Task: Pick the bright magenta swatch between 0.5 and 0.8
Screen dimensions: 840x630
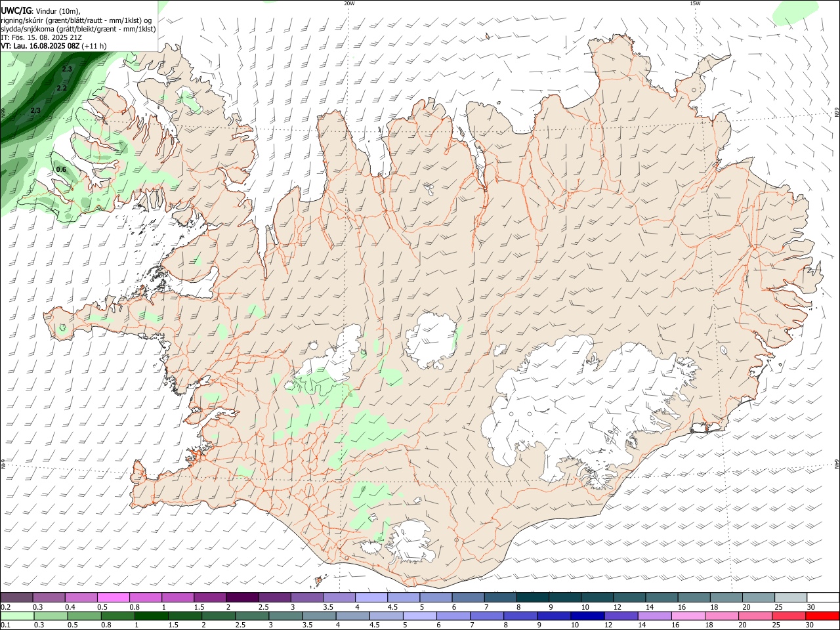Action: (x=114, y=598)
